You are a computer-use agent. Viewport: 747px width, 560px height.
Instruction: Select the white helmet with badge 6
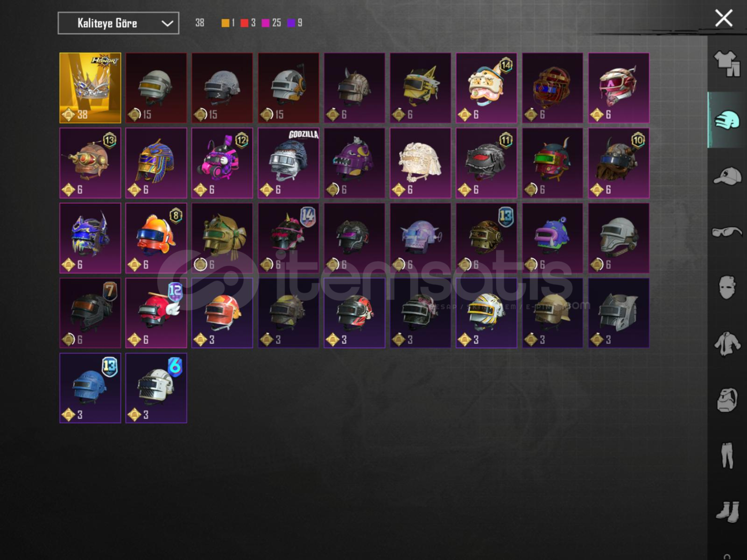tap(156, 388)
